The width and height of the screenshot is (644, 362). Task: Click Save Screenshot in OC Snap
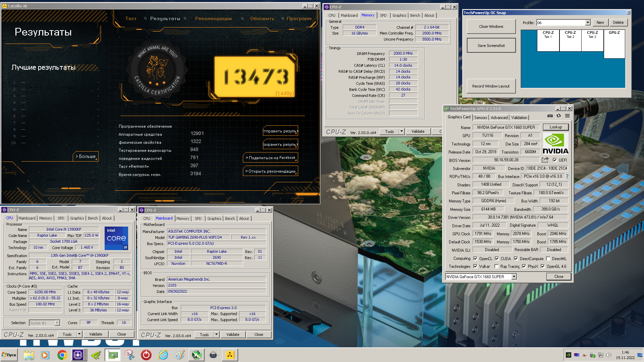(491, 46)
